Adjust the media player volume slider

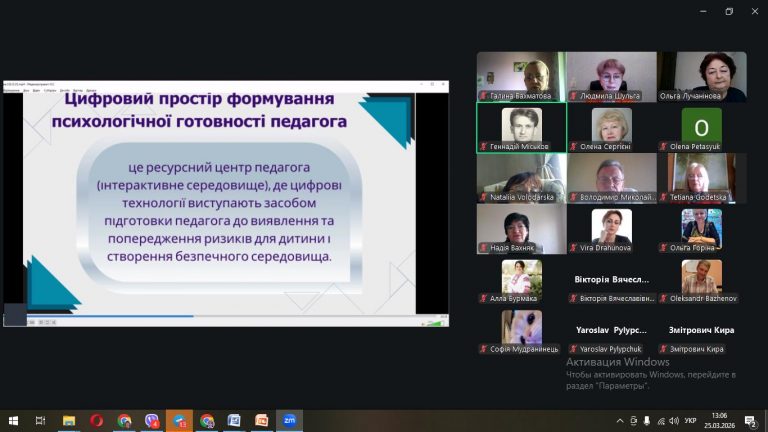click(x=436, y=322)
